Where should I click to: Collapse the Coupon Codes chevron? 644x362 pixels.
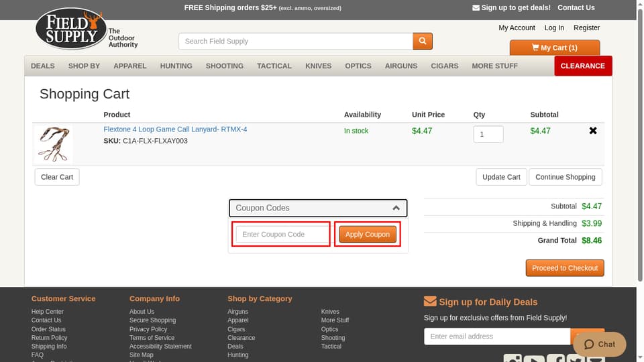396,208
